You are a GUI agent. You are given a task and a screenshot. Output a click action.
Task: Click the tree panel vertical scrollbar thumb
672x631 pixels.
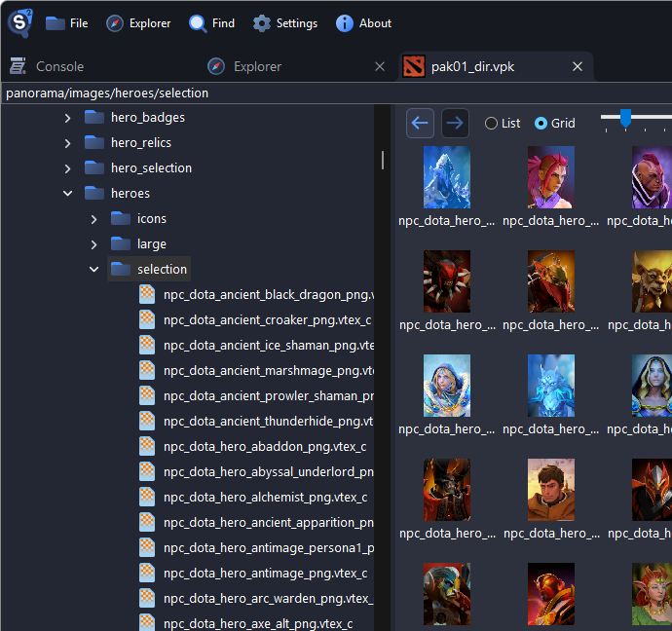pos(383,160)
